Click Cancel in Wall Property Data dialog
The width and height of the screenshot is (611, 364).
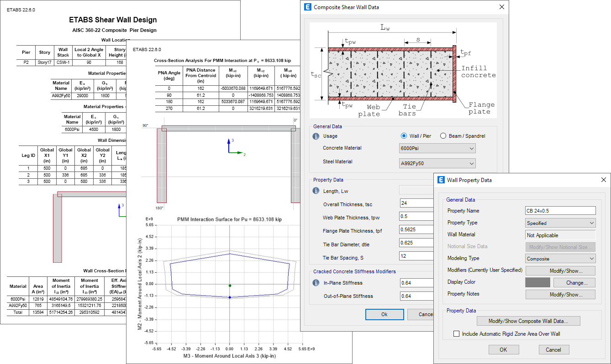coord(553,350)
